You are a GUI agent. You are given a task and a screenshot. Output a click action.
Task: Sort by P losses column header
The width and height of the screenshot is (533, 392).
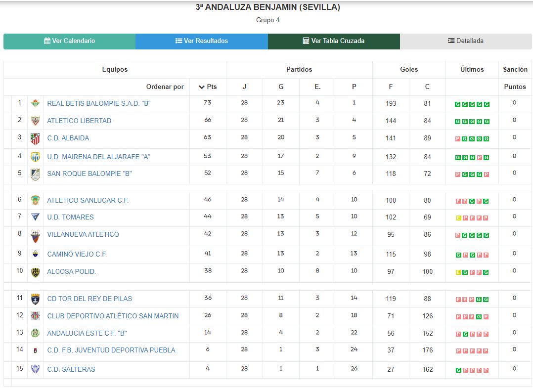tap(354, 87)
